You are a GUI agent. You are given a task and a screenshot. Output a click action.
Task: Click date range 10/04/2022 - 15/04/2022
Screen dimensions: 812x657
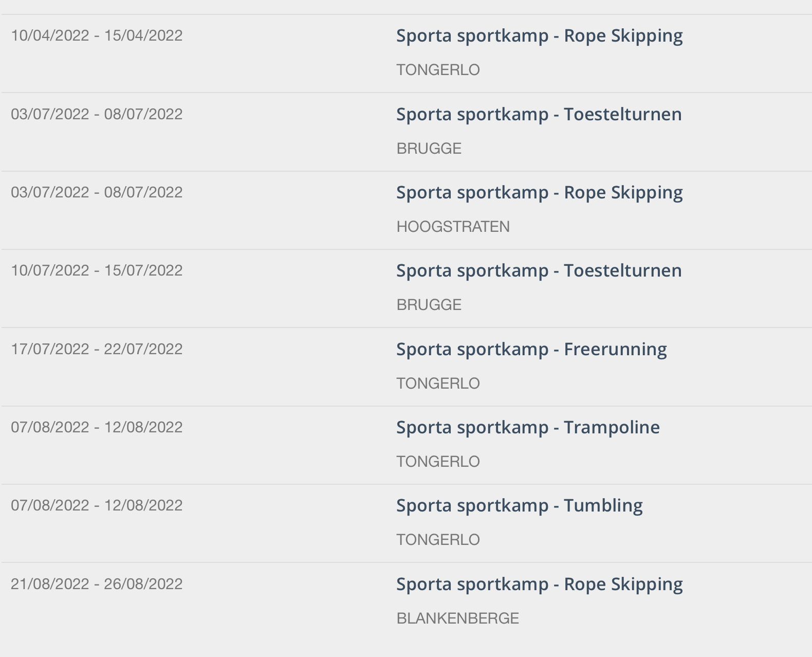coord(97,35)
